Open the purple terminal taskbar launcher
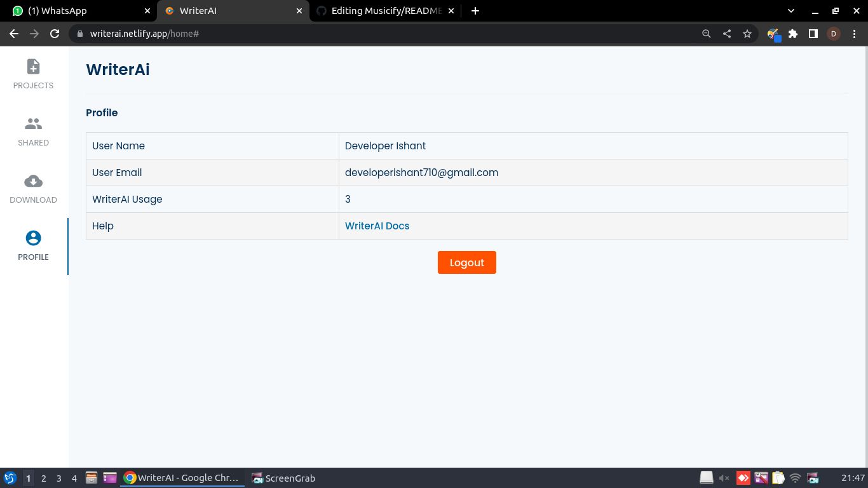Viewport: 868px width, 488px height. point(110,478)
